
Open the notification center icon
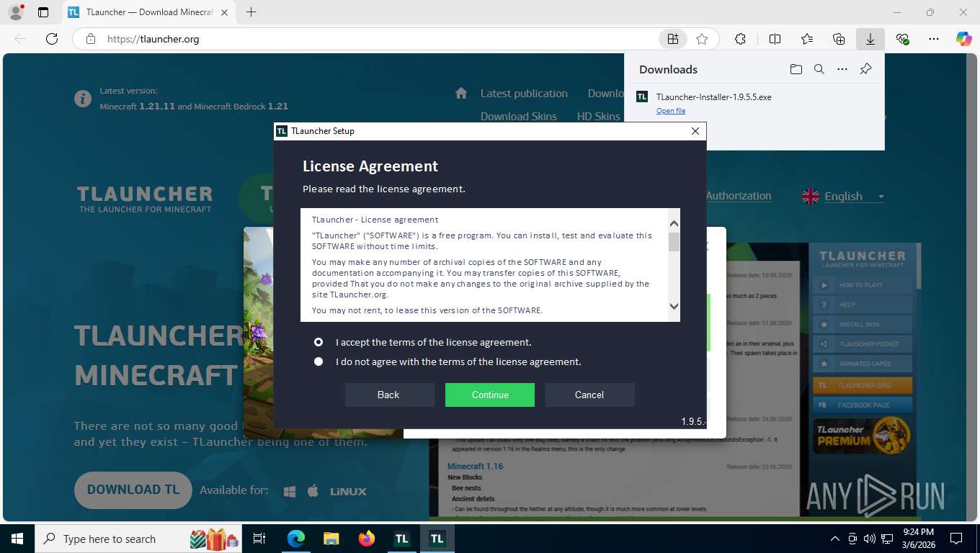[956, 539]
